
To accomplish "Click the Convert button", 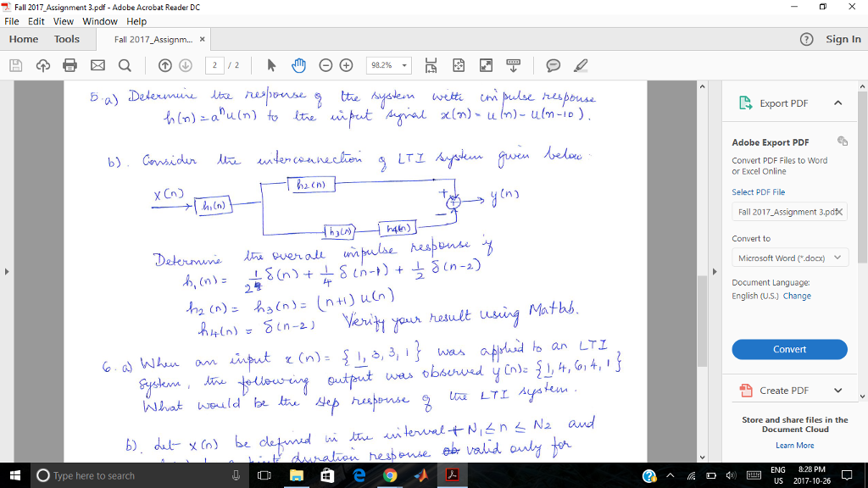I will pyautogui.click(x=789, y=349).
